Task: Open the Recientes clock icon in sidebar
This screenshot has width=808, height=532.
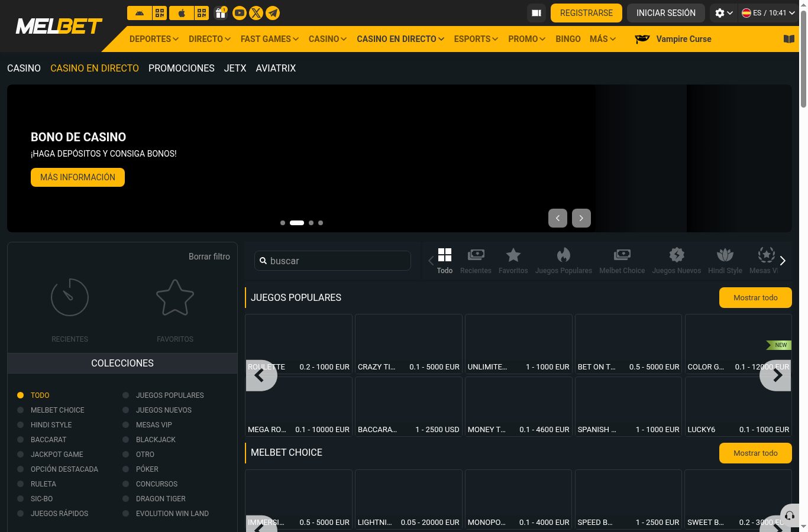Action: [70, 297]
